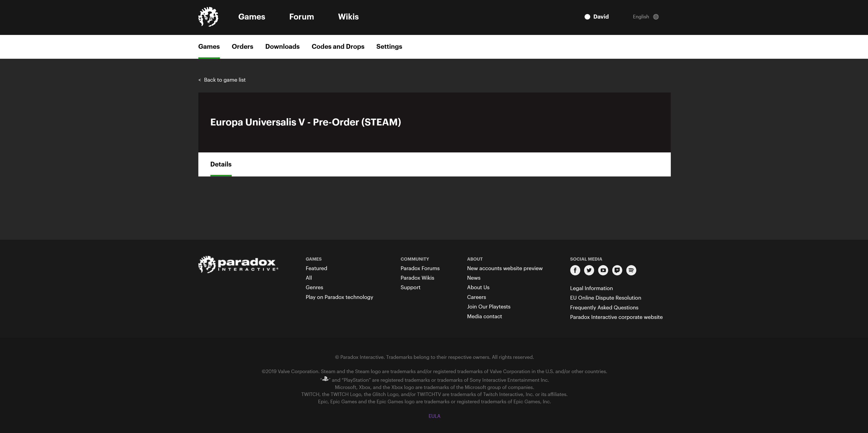Select the Codes and Drops tab
This screenshot has width=868, height=433.
338,46
